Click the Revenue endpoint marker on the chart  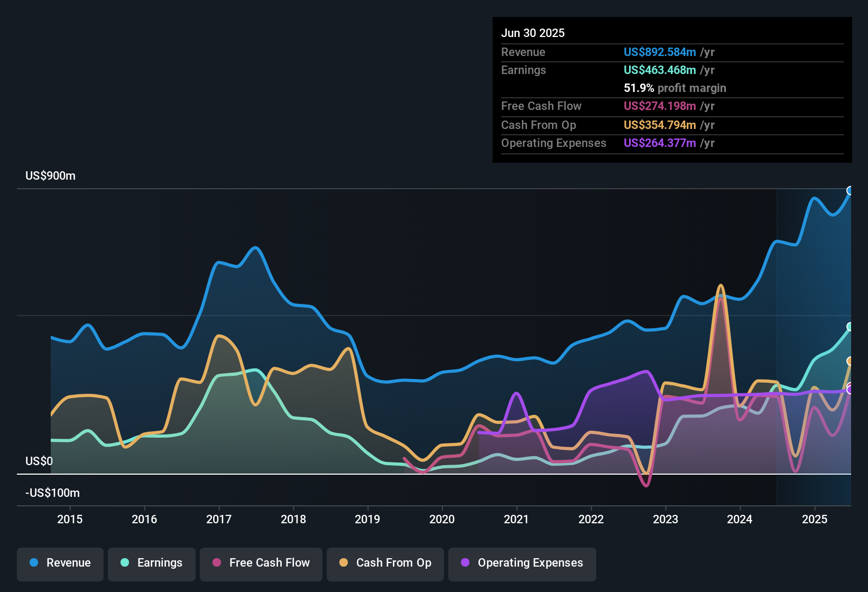point(850,191)
